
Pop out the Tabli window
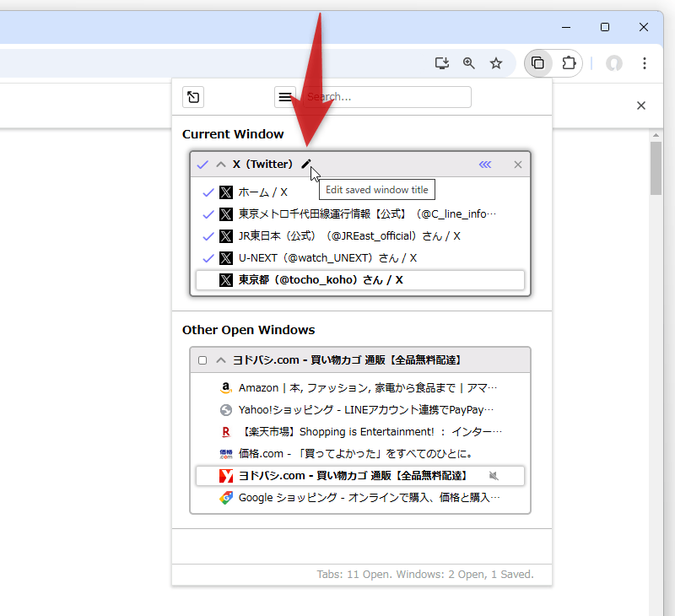click(193, 97)
